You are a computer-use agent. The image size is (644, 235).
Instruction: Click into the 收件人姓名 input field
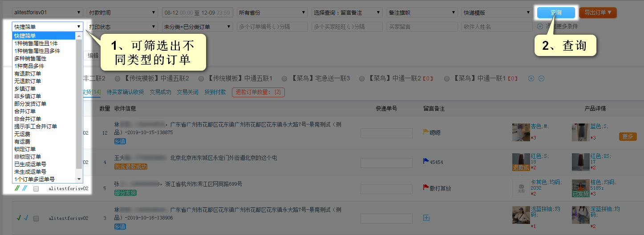click(497, 27)
